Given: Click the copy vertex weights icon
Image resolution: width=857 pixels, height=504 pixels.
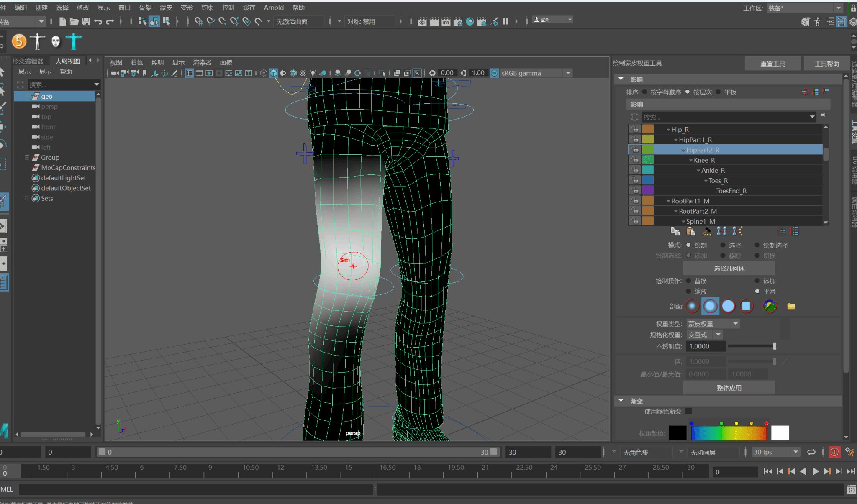Looking at the screenshot, I should 675,231.
